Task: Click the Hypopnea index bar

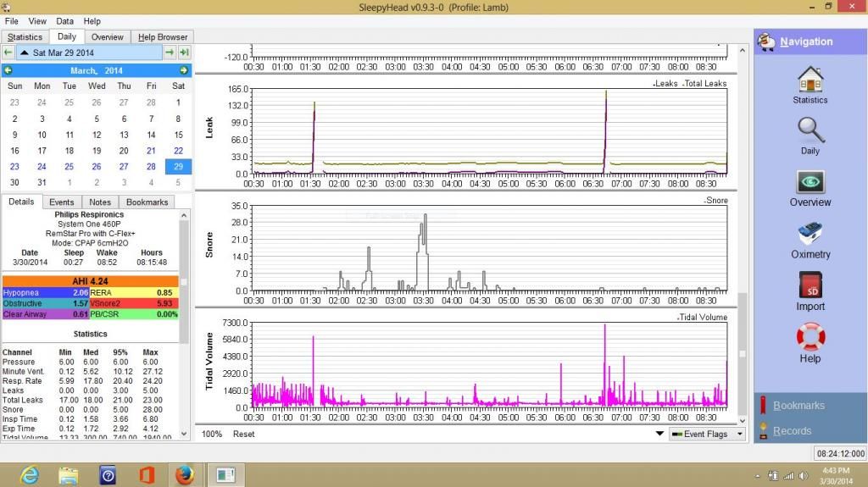Action: 46,292
